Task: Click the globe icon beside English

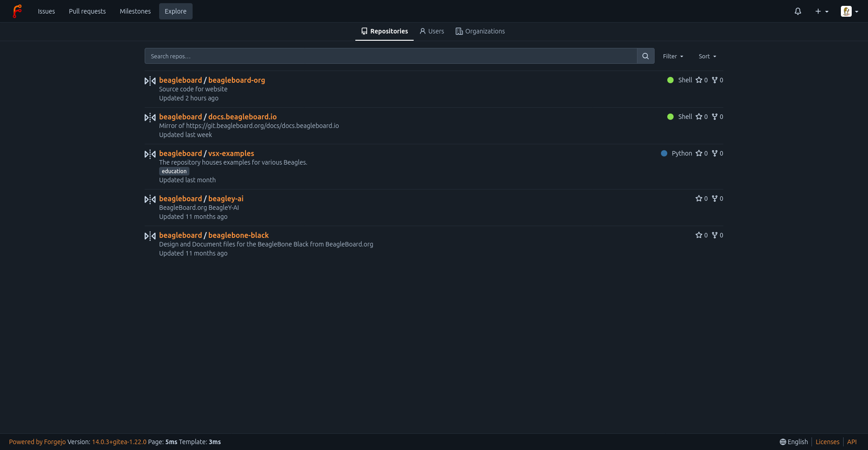Action: 783,442
